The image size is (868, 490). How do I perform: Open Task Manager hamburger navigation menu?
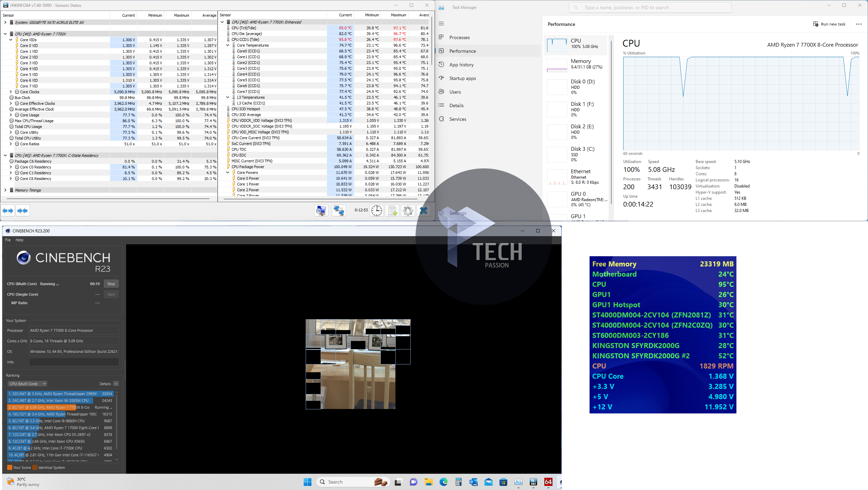tap(441, 23)
